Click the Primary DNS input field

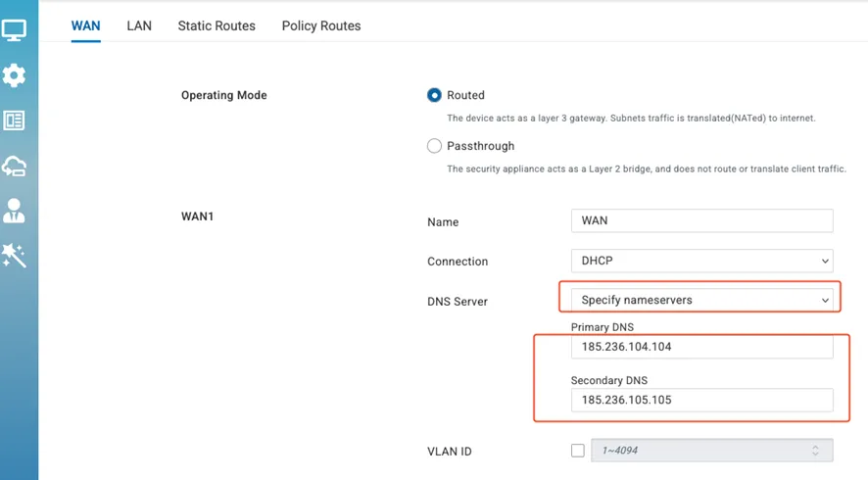[701, 347]
